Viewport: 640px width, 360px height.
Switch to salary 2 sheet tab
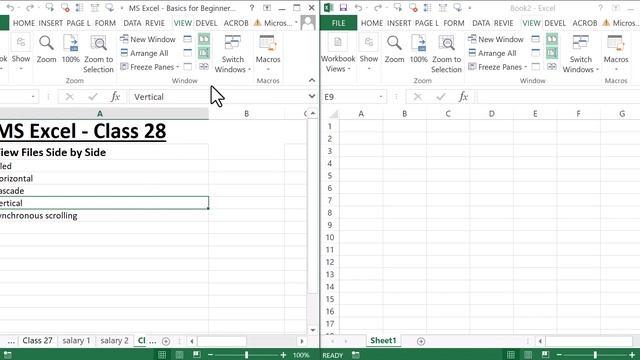pyautogui.click(x=114, y=340)
